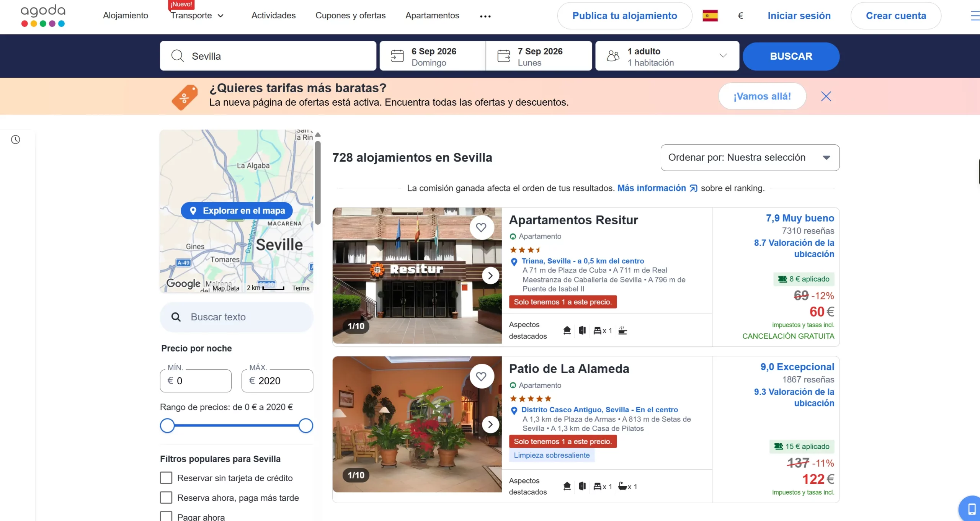Viewport: 980px width, 521px height.
Task: Click Crear cuenta button
Action: point(896,16)
